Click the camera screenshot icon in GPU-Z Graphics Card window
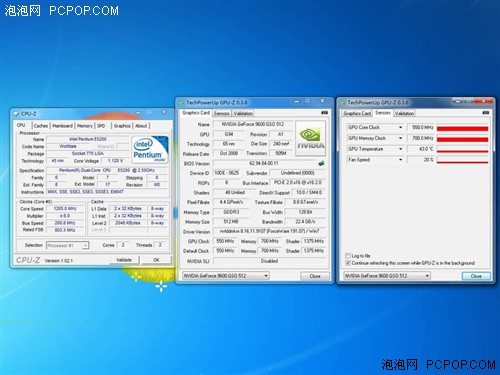 pyautogui.click(x=324, y=113)
